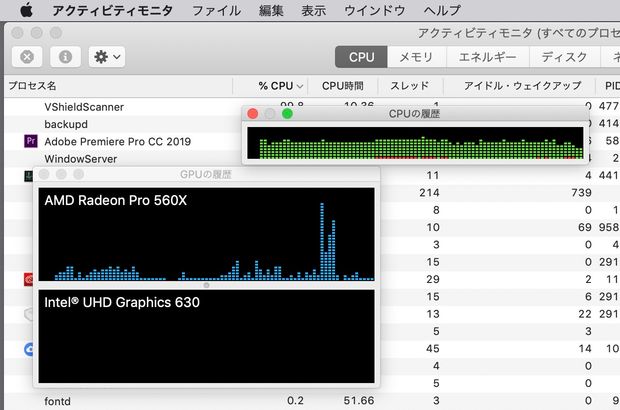Select the fontd process row
Image resolution: width=620 pixels, height=410 pixels.
312,401
